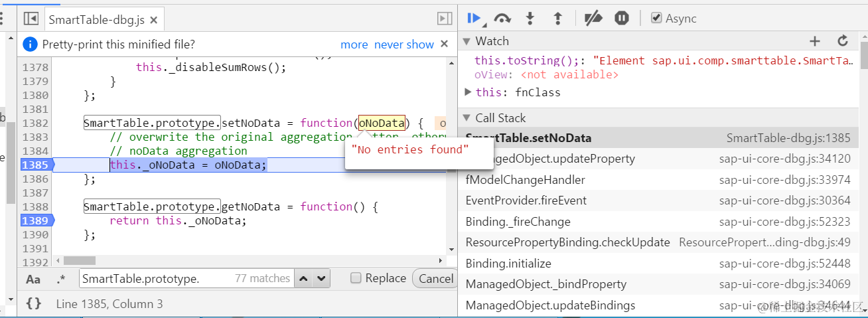The image size is (868, 318).
Task: Select the fModelChangeHandler stack frame
Action: pos(658,180)
